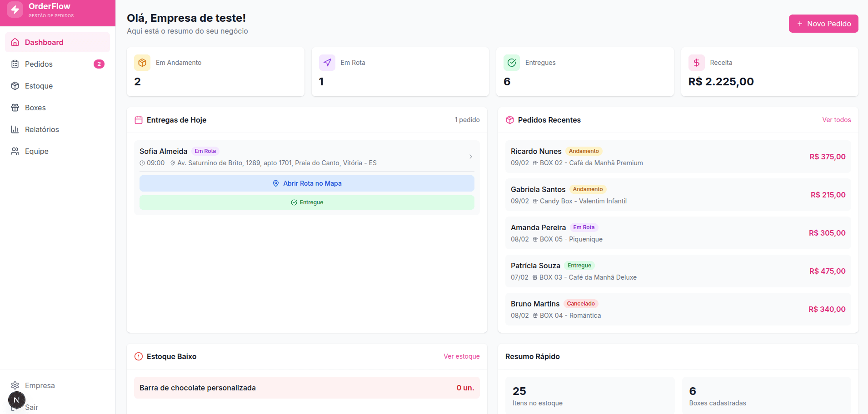Screen dimensions: 868x414
Task: Follow the Ver todos link
Action: pyautogui.click(x=836, y=120)
